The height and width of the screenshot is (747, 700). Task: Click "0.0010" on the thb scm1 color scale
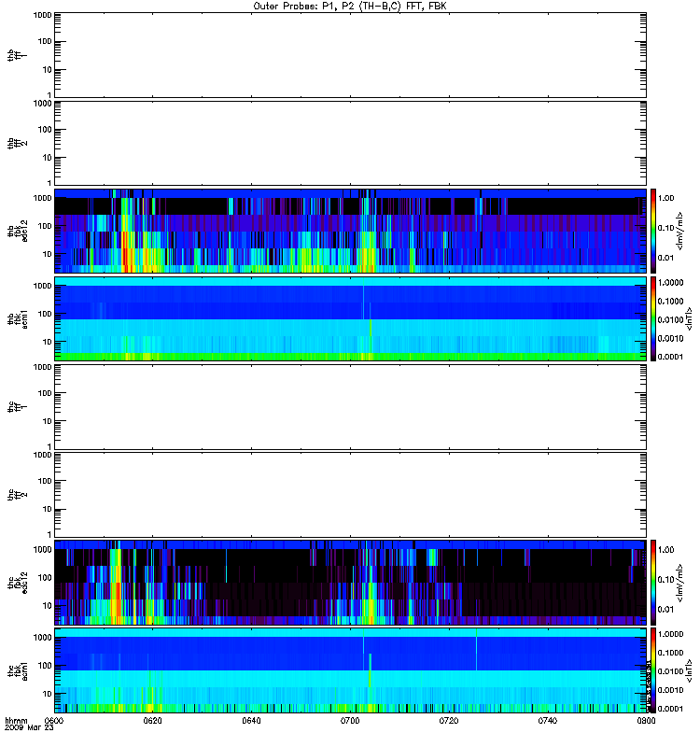pos(670,338)
